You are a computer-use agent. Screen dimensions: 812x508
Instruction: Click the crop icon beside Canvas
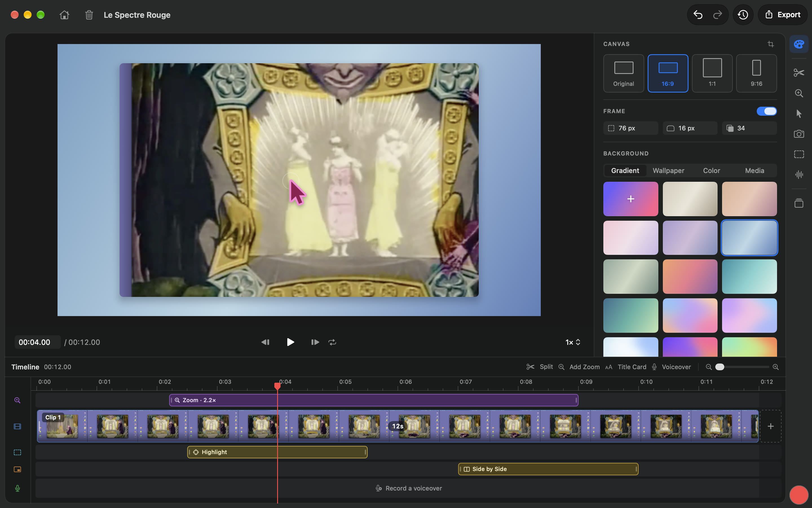[x=771, y=44]
